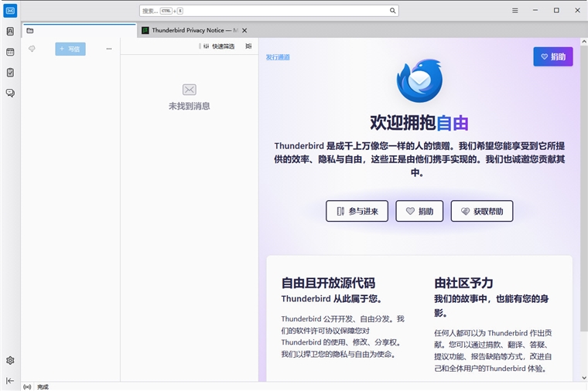Click the 写信 compose button

(70, 49)
